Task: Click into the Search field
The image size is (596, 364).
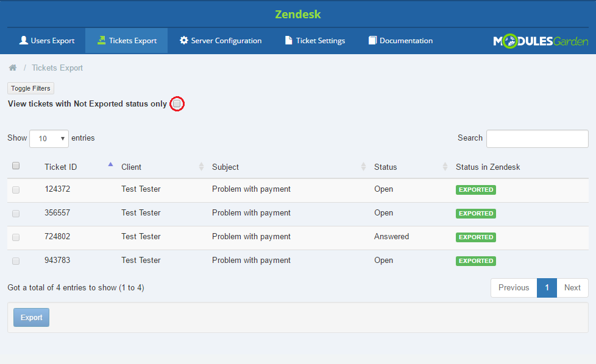Action: (537, 139)
